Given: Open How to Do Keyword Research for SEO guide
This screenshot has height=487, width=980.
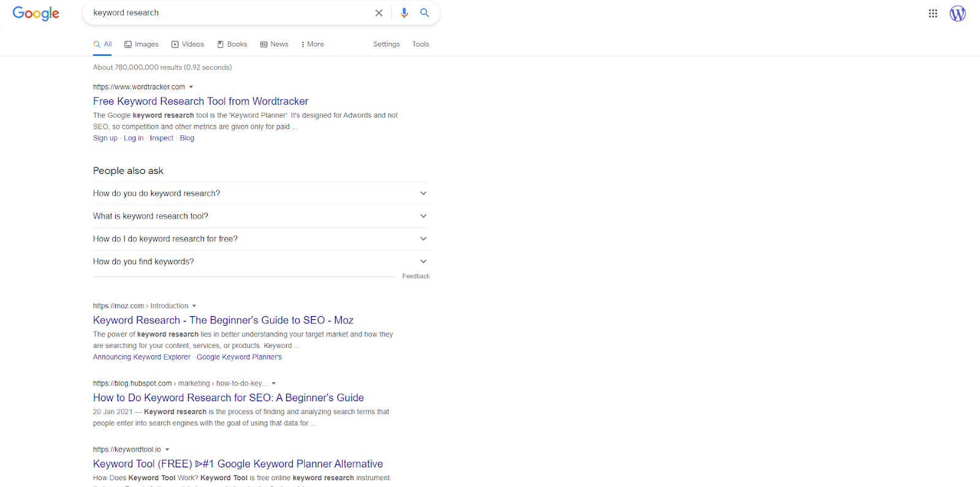Looking at the screenshot, I should (228, 398).
